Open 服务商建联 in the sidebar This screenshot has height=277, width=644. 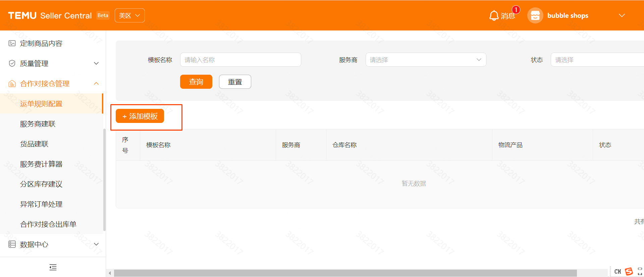point(38,124)
